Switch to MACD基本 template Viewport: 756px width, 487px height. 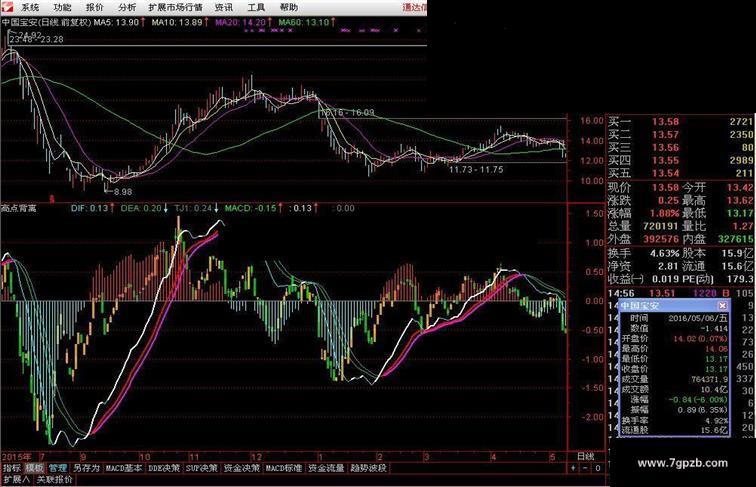pyautogui.click(x=124, y=468)
